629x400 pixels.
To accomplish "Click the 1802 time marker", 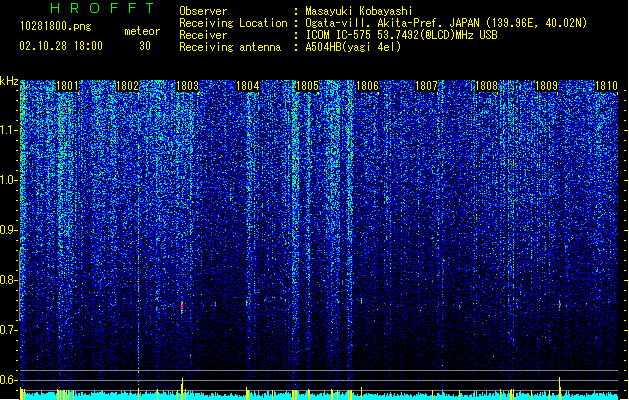I will coord(127,86).
